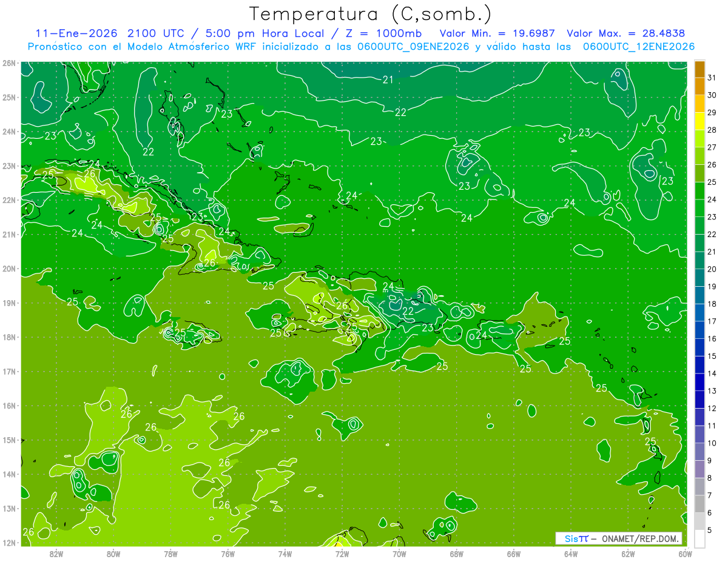Click the '18N' latitude axis label

click(x=9, y=337)
